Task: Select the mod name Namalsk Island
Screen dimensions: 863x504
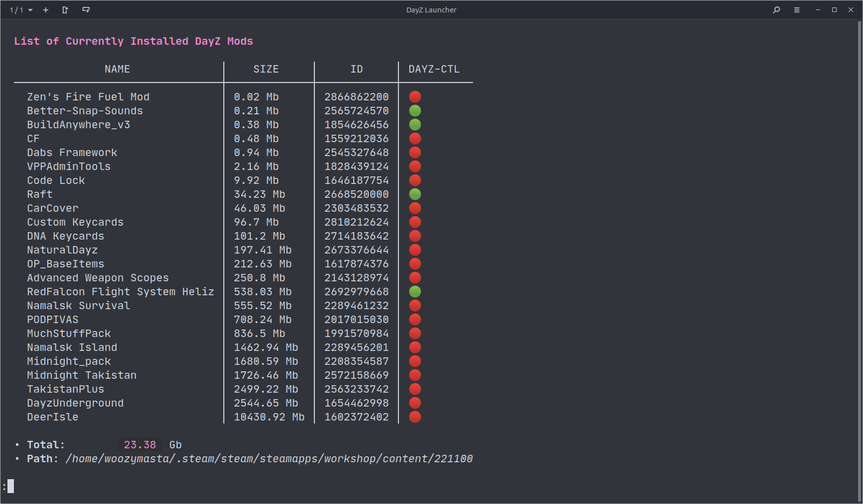Action: click(x=72, y=347)
